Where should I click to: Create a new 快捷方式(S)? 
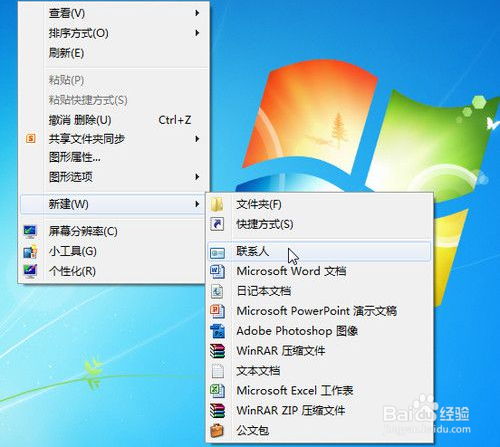pyautogui.click(x=319, y=224)
